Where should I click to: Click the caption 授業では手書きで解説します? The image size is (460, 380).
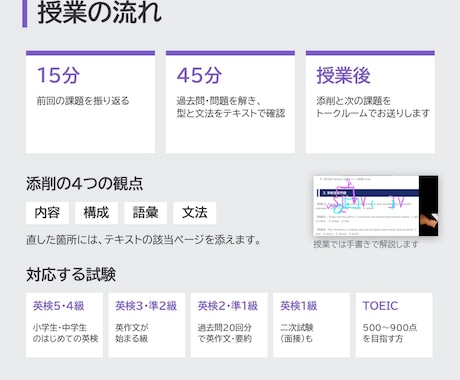click(366, 244)
